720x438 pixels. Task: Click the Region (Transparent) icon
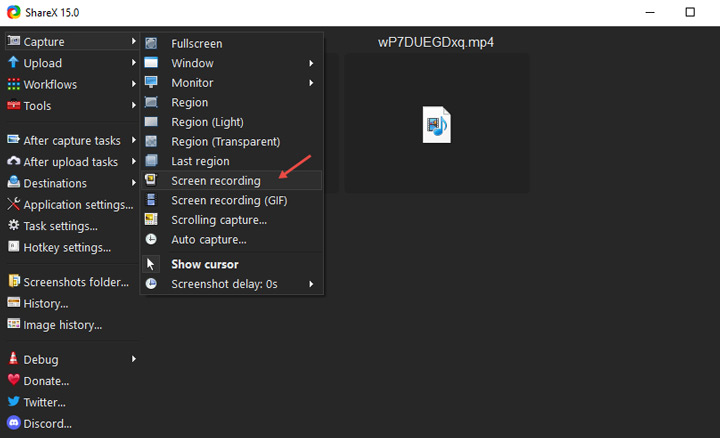(x=151, y=142)
